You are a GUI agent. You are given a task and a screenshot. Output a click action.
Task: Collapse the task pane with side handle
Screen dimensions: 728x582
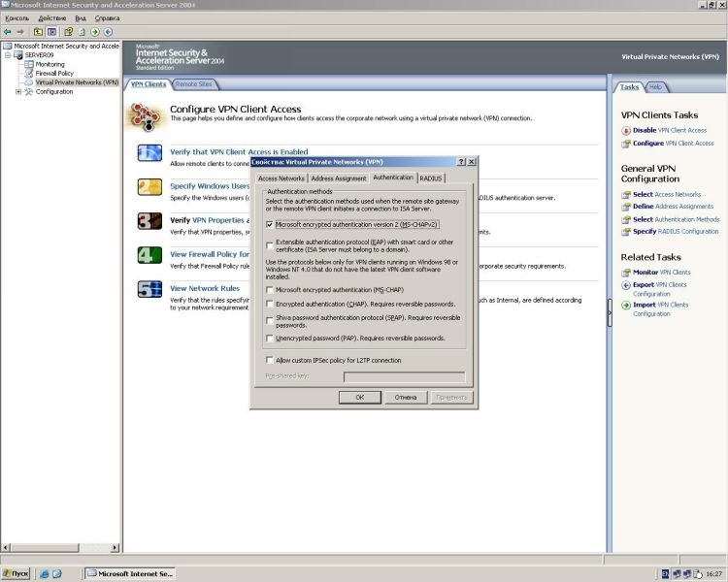coord(610,312)
